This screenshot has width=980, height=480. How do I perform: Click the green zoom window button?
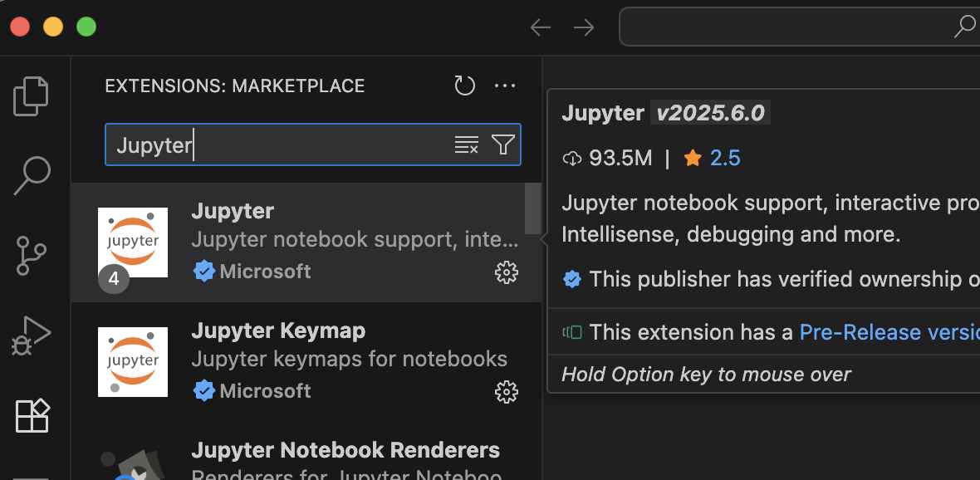click(86, 27)
